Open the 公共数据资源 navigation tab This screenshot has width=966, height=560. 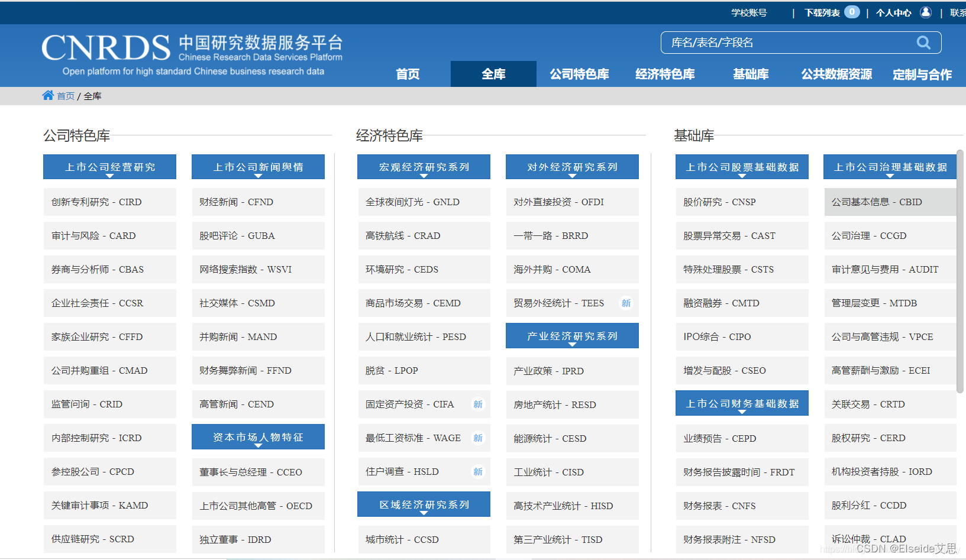click(836, 74)
